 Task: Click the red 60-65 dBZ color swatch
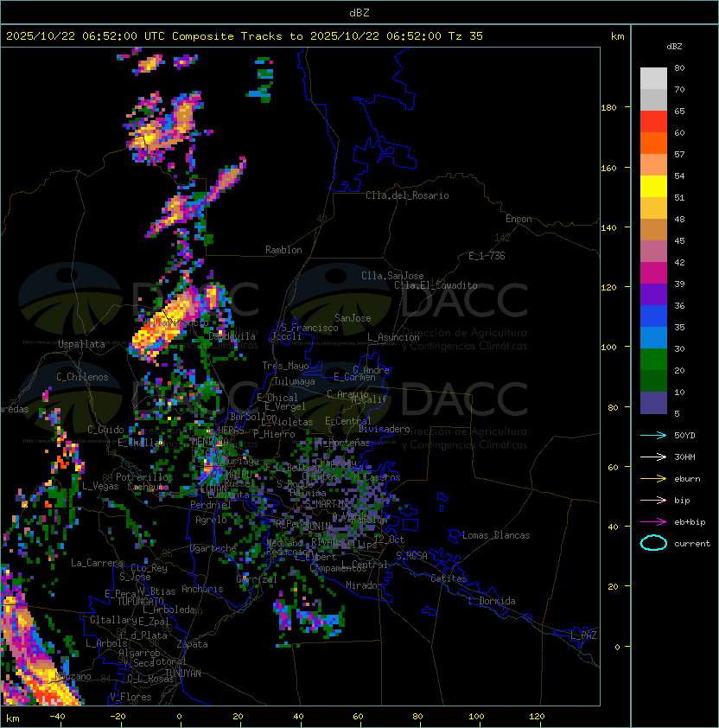653,122
